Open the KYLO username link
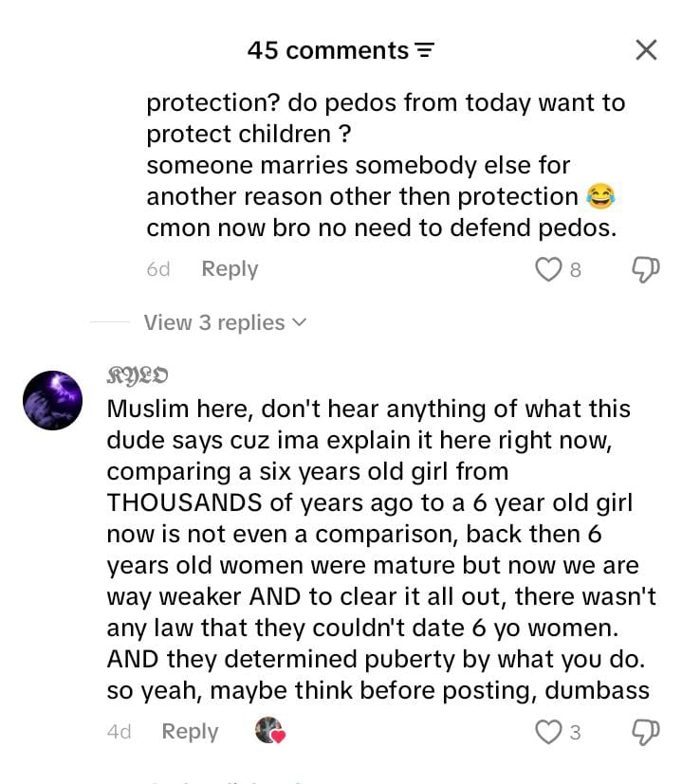Image resolution: width=682 pixels, height=784 pixels. click(138, 375)
